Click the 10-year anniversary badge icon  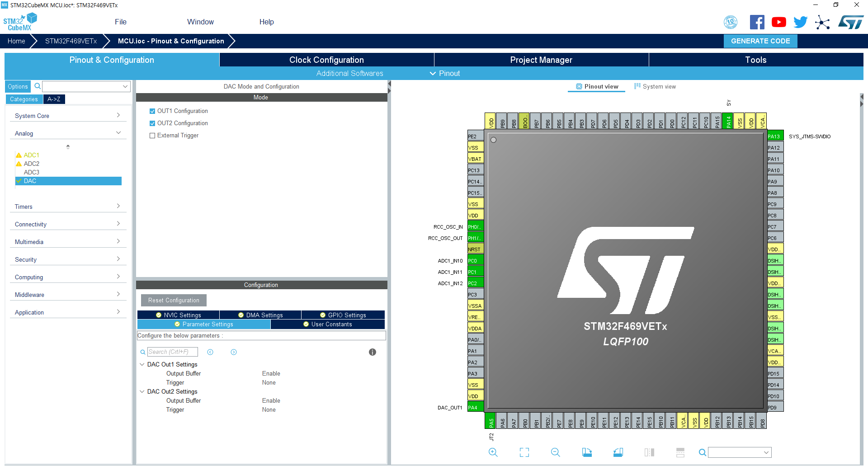coord(731,22)
